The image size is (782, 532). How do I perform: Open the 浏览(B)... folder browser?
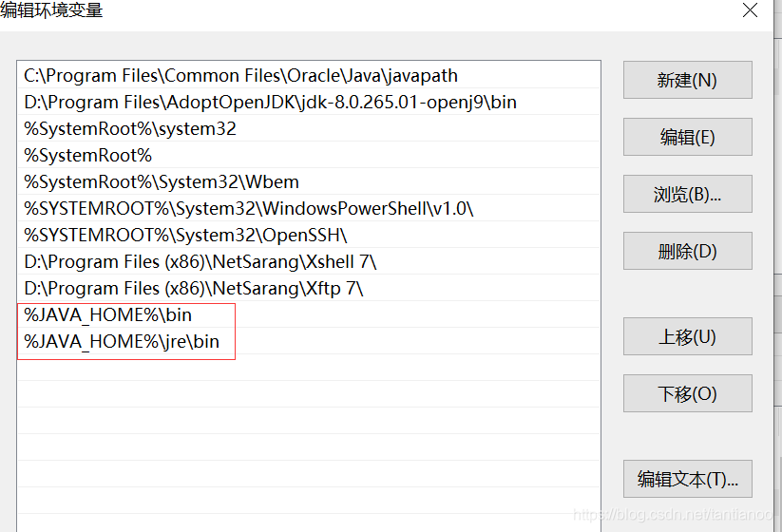click(687, 194)
